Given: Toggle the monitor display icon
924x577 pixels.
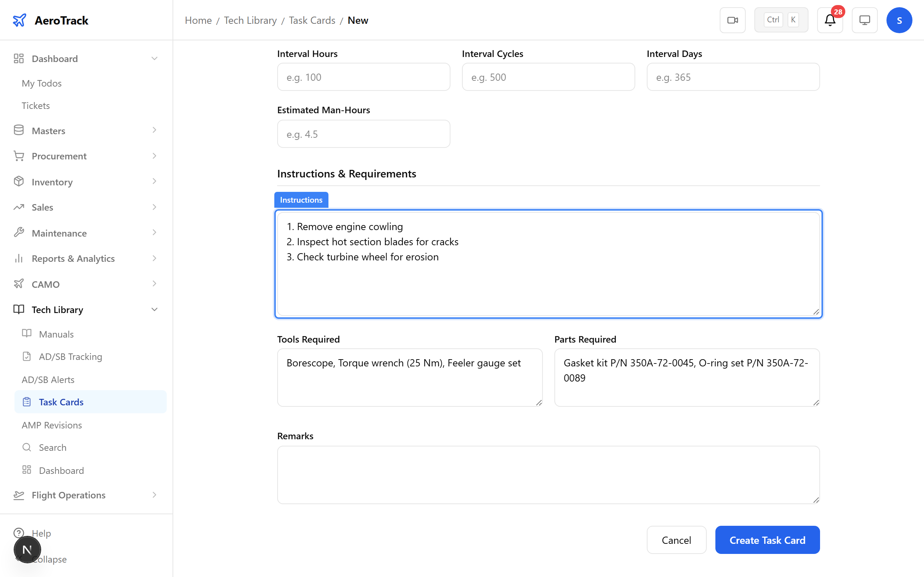Looking at the screenshot, I should coord(864,20).
